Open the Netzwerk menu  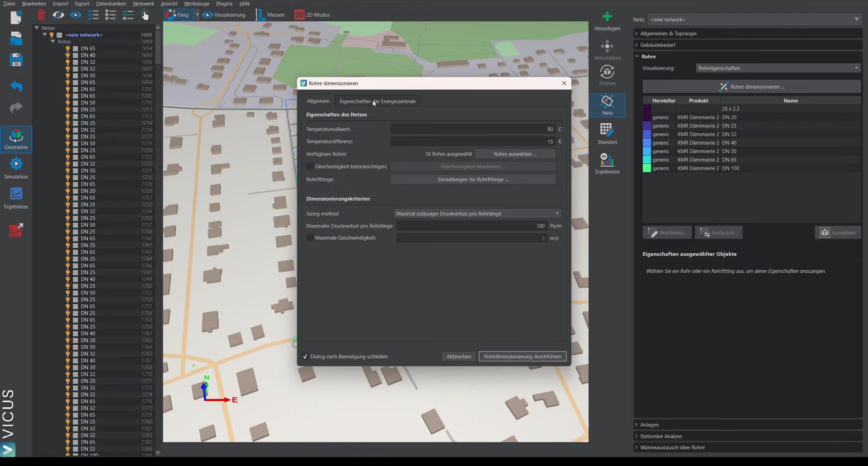click(x=143, y=4)
